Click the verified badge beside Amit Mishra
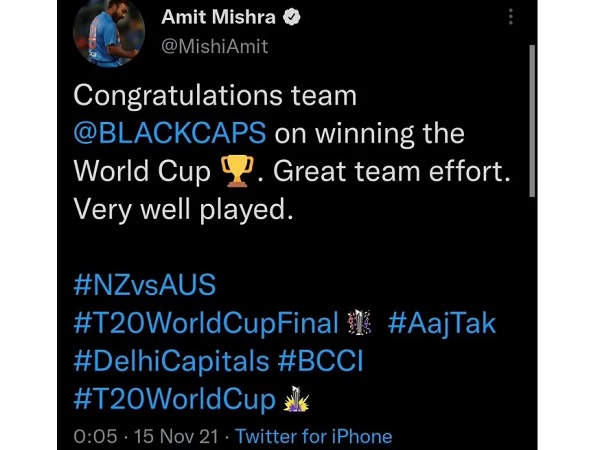 (x=292, y=18)
